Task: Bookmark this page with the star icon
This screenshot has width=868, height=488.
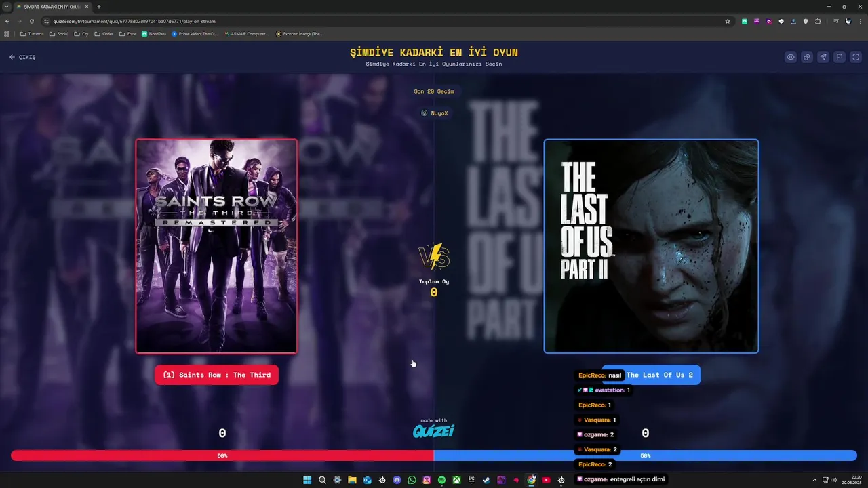Action: [728, 21]
